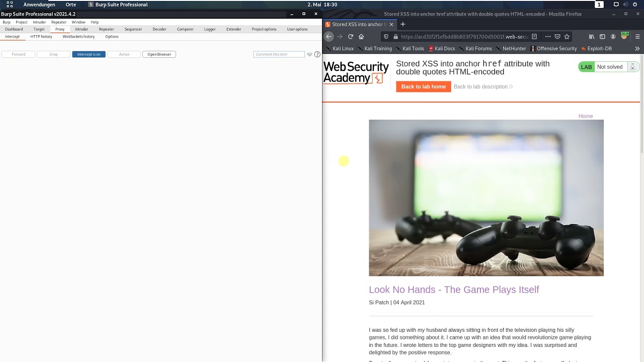Toggle Intercept is on button

pyautogui.click(x=89, y=54)
